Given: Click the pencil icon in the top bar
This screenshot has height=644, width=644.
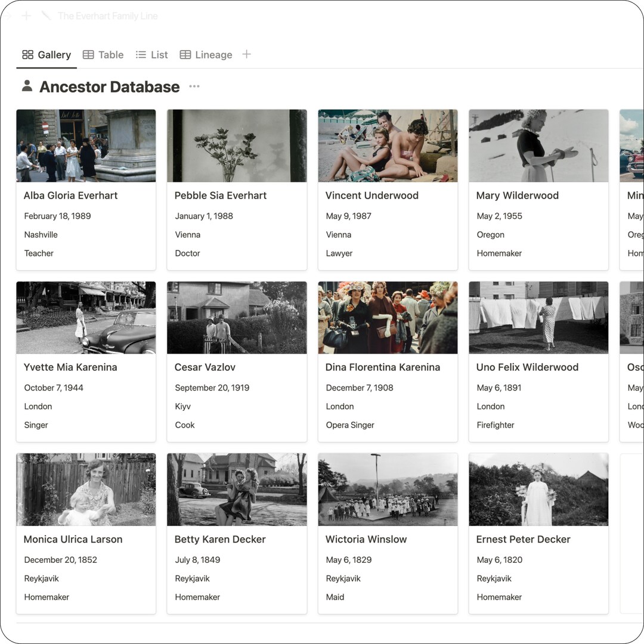Looking at the screenshot, I should tap(46, 16).
